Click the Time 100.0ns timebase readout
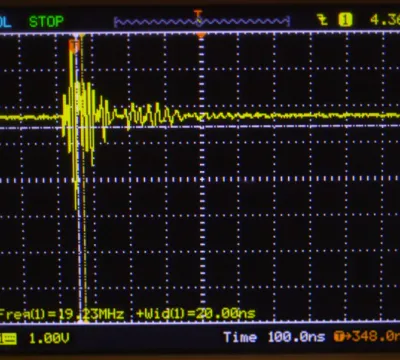The height and width of the screenshot is (360, 400). click(x=274, y=337)
